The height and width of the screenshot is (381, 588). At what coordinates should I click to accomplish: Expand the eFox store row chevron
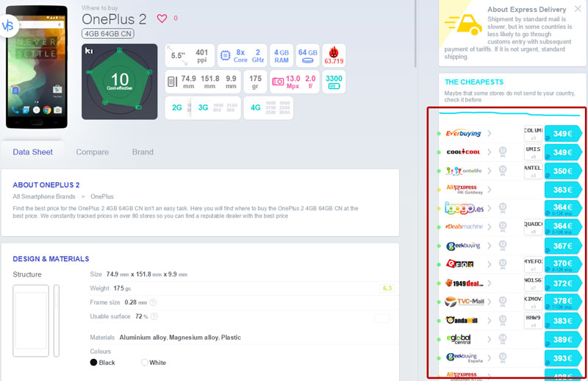490,264
